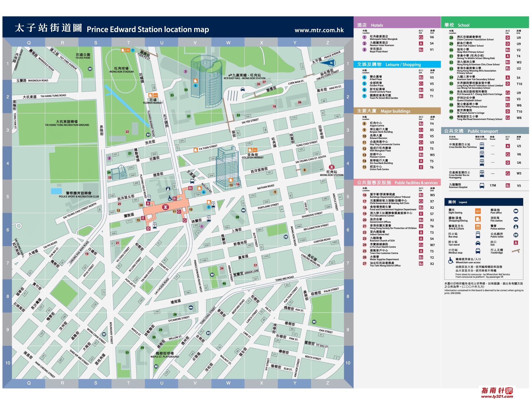The image size is (532, 399).
Task: Click the Footbridge symbol in the legend
Action: pos(516,251)
